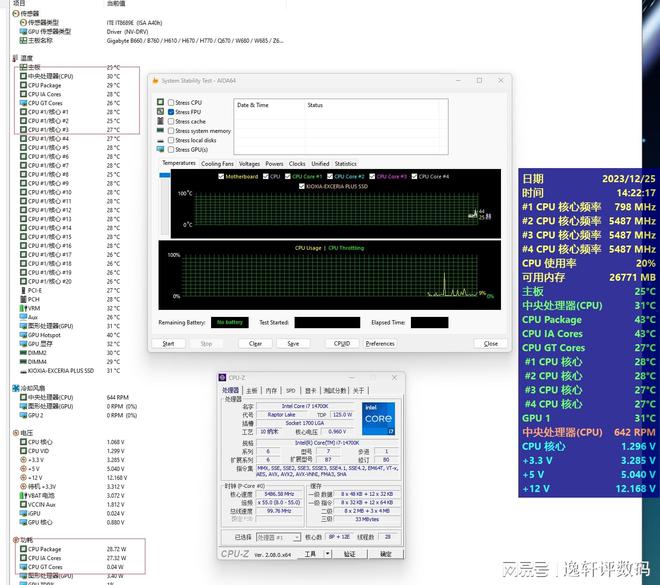Click the iGPU voltage row icon

point(24,513)
